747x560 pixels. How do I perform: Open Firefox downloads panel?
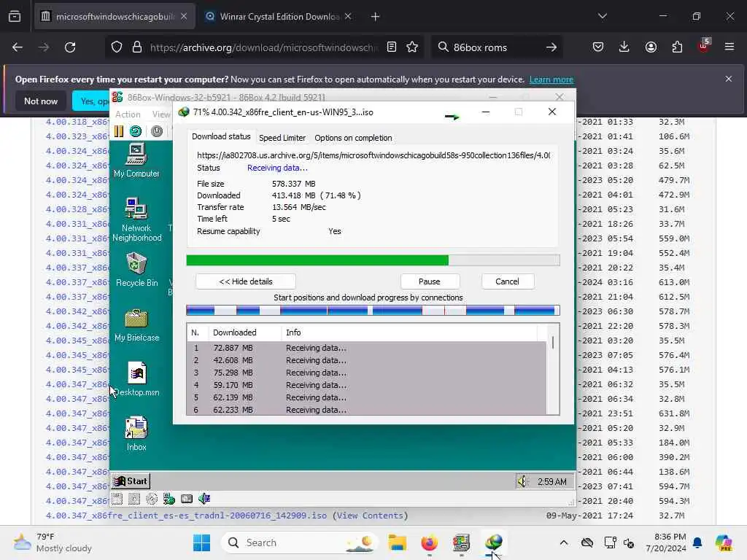click(624, 47)
